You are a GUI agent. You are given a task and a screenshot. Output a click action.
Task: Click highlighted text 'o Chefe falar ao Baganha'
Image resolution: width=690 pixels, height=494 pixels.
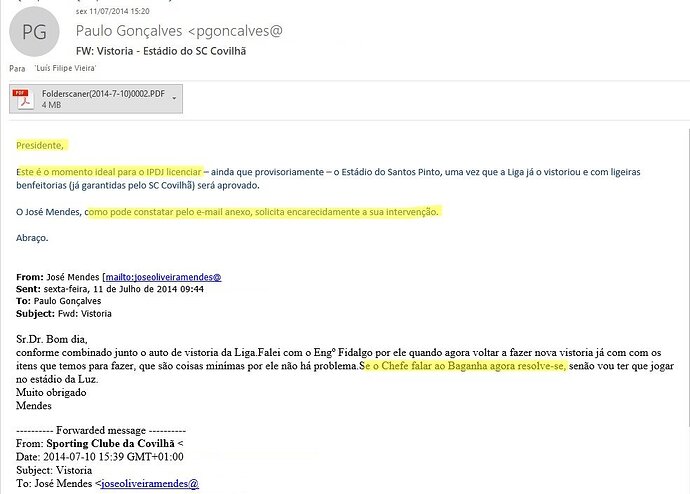tap(424, 366)
